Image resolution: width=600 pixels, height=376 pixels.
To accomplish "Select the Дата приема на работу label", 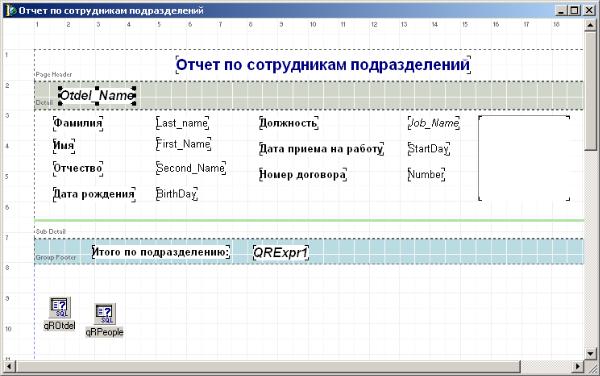I will coord(321,149).
